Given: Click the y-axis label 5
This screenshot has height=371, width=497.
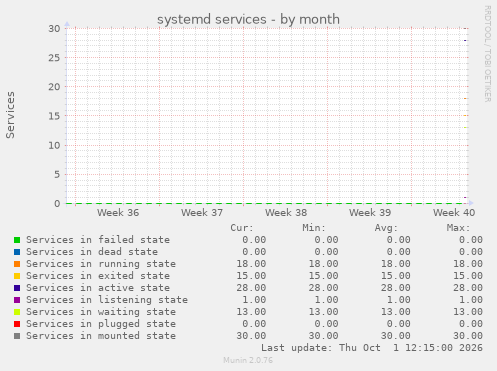Looking at the screenshot, I should pos(57,174).
